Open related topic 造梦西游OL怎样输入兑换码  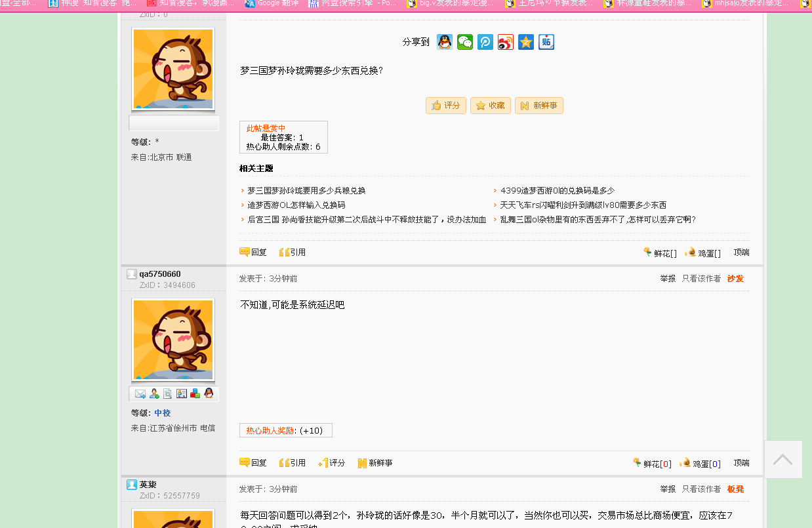point(296,205)
